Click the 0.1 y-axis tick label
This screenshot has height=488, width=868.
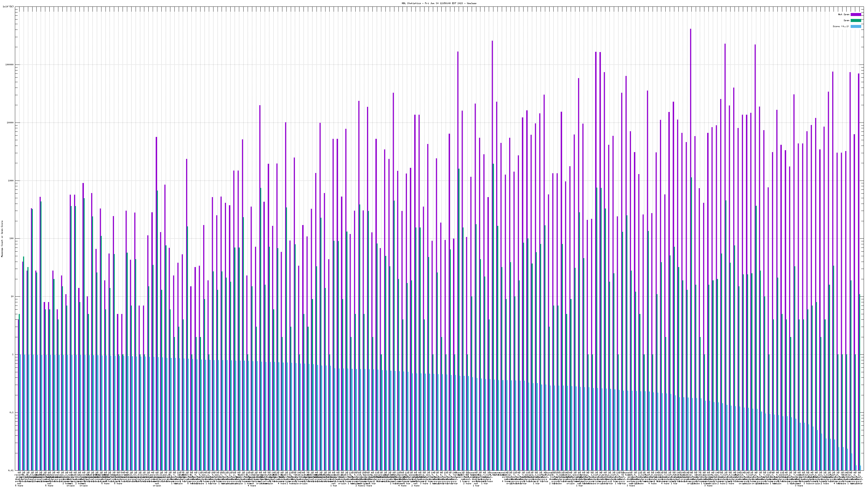(11, 413)
